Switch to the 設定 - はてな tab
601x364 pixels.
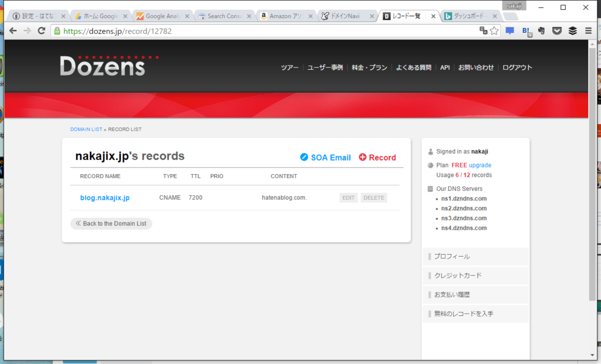[39, 16]
